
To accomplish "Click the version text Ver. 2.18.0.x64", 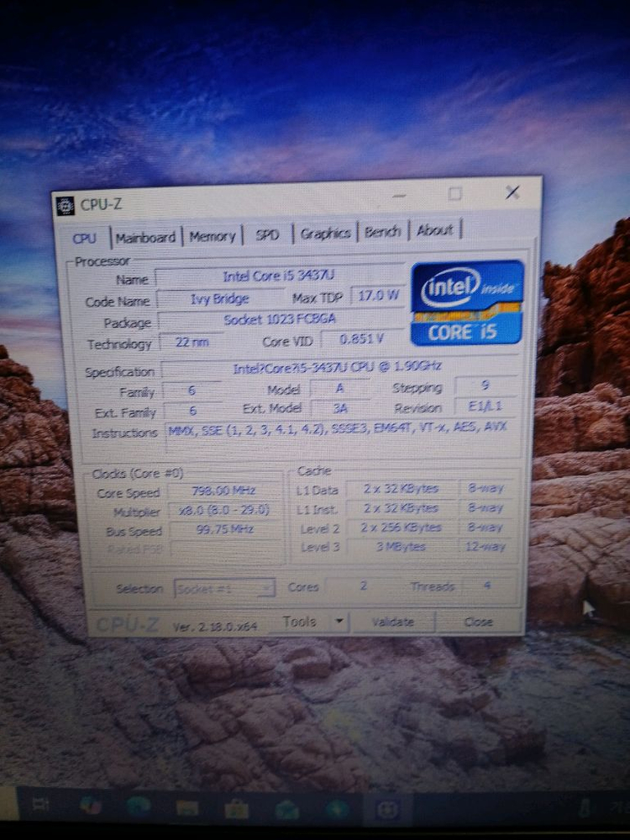I will tap(214, 626).
